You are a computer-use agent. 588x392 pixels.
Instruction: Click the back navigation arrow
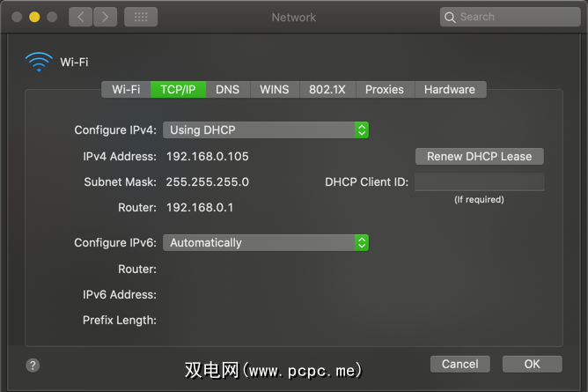point(80,17)
